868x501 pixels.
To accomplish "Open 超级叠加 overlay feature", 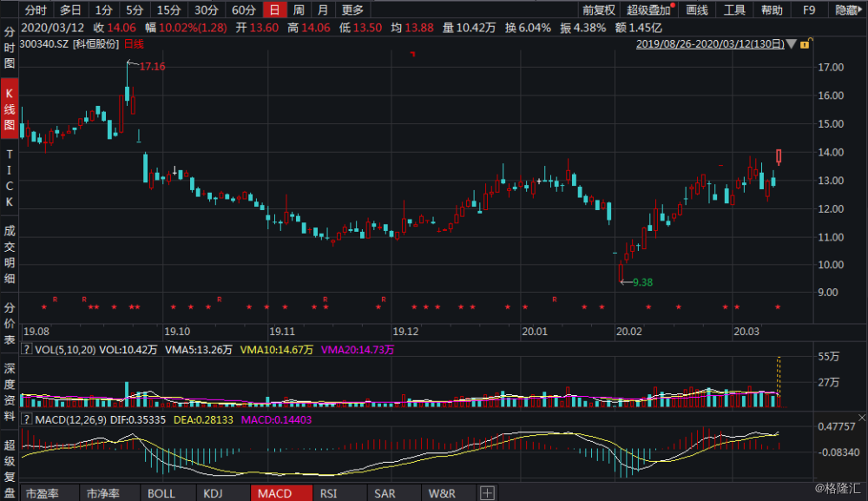I will pos(648,10).
